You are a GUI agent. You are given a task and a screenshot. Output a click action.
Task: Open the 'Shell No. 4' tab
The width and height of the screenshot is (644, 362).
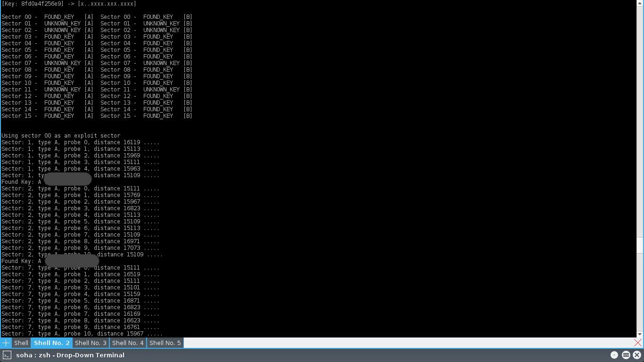pos(128,343)
